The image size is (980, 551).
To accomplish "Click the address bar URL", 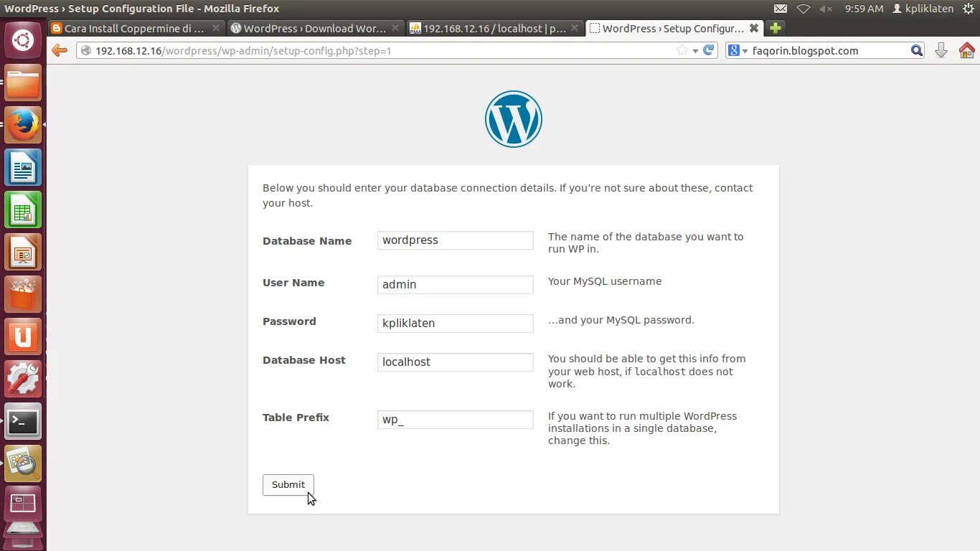I will click(243, 51).
